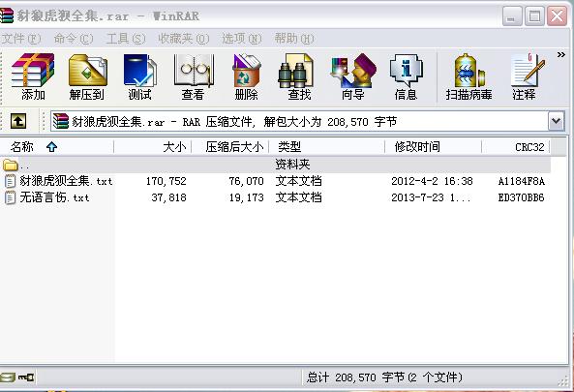Screen dimensions: 574x392
Task: Open the 工具(S) menu
Action: (126, 39)
